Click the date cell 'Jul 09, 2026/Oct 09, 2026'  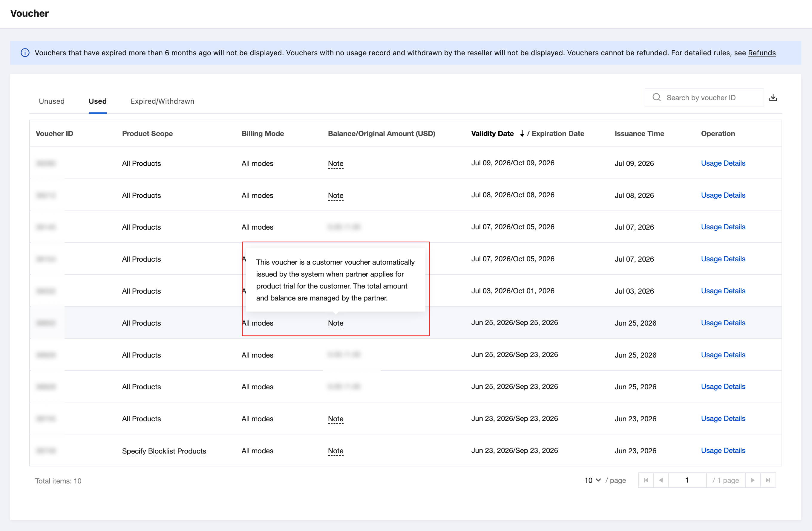coord(513,163)
